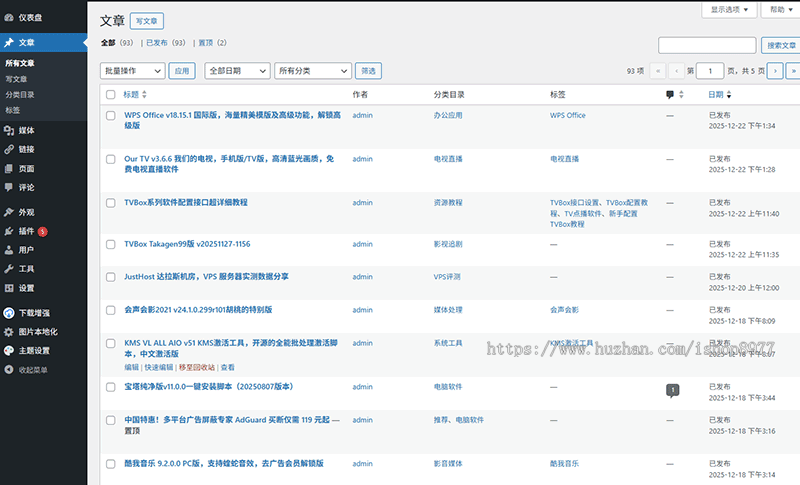Screen dimensions: 800x485
Task: Filter posts by 置顶 (2)
Action: pos(212,43)
